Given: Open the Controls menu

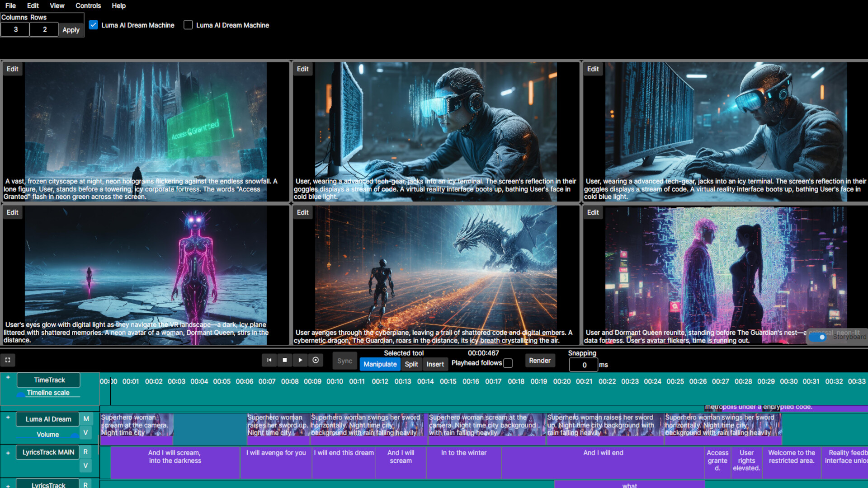Looking at the screenshot, I should [x=88, y=5].
